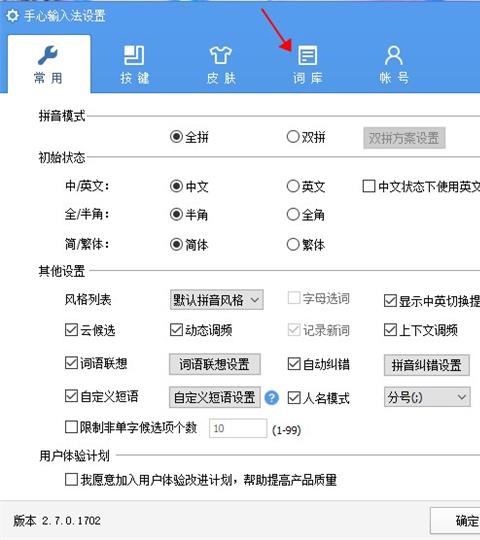Click version text 2.7.0.1702
This screenshot has height=540, width=480.
71,520
